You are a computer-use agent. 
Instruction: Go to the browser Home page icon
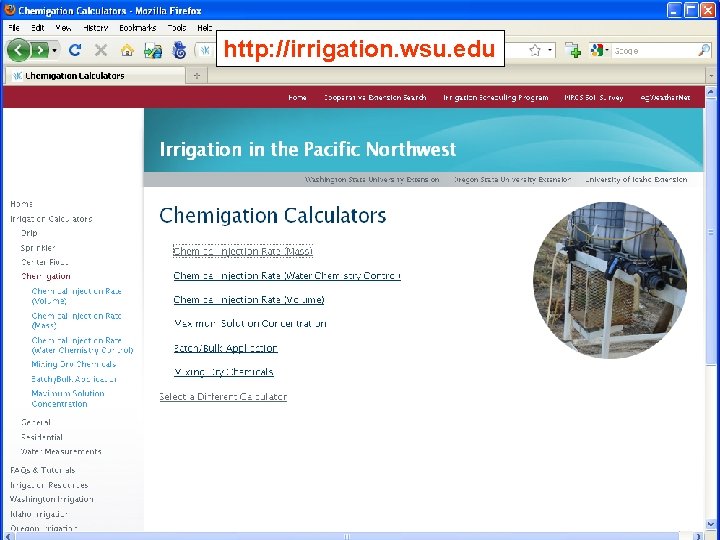pos(127,50)
